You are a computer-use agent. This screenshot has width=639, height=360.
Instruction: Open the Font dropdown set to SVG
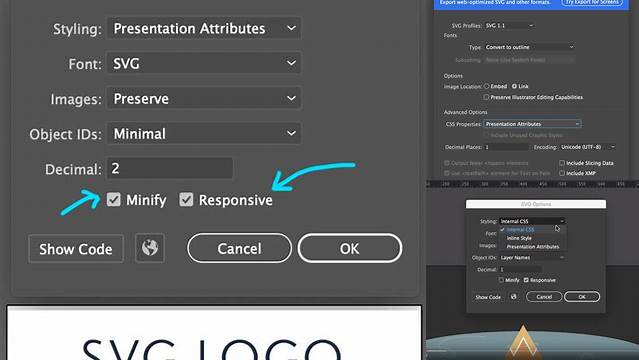(204, 63)
